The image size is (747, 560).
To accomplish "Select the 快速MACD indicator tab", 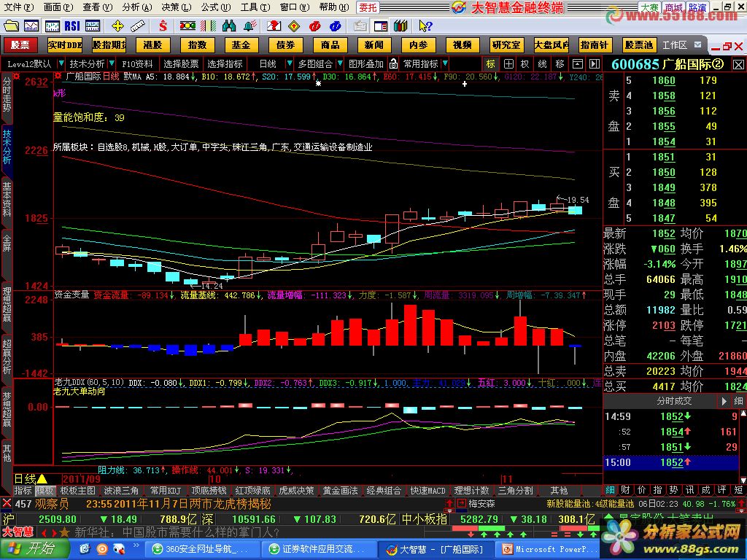I will tap(427, 491).
